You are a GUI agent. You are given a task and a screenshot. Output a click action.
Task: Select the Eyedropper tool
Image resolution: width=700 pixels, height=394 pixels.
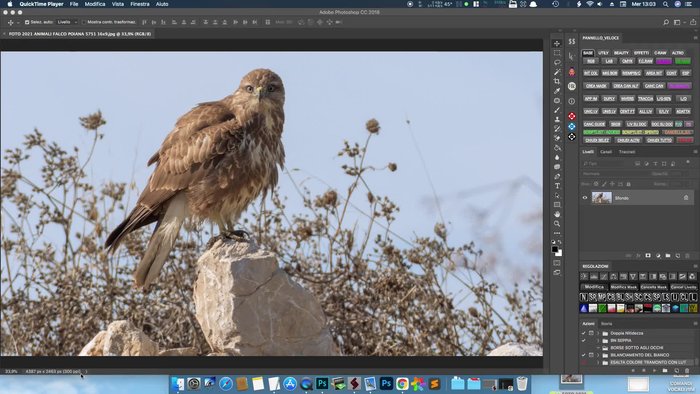pos(557,91)
